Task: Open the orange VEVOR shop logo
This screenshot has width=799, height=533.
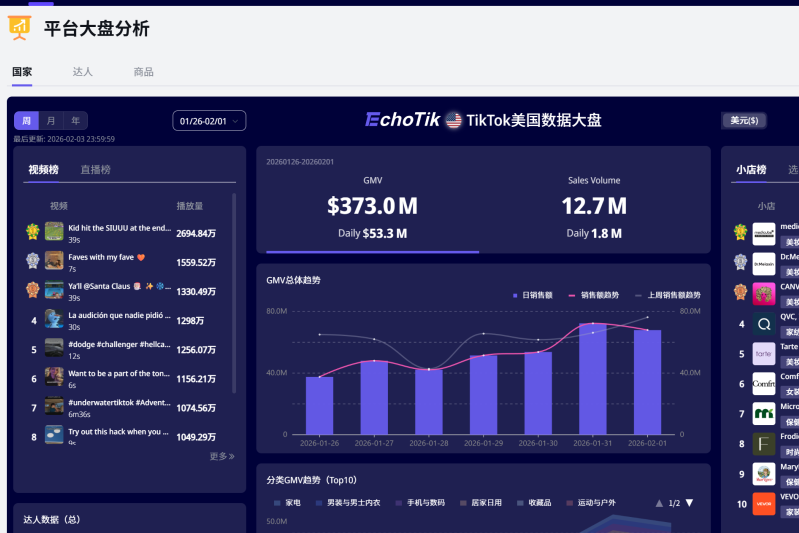Action: click(x=764, y=504)
